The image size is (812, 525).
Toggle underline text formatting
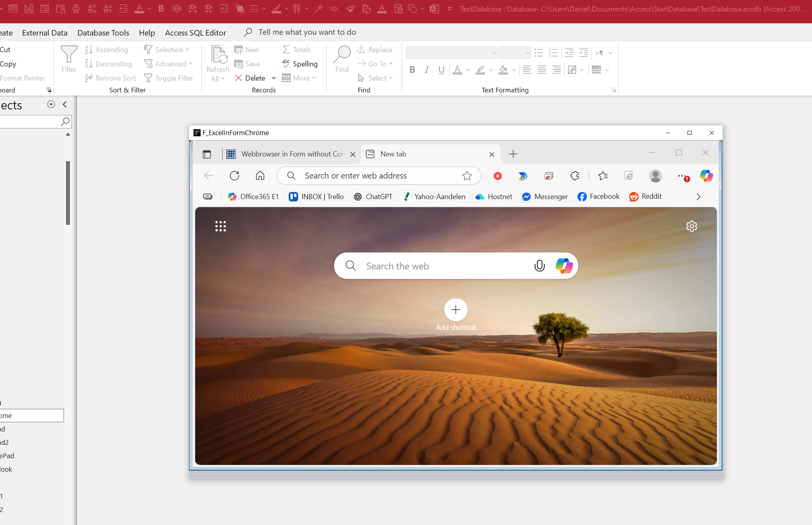coord(441,70)
